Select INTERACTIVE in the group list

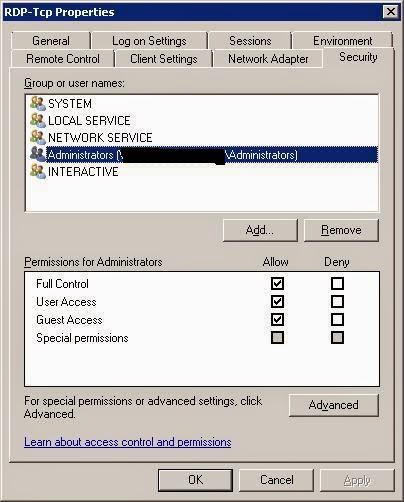point(83,172)
